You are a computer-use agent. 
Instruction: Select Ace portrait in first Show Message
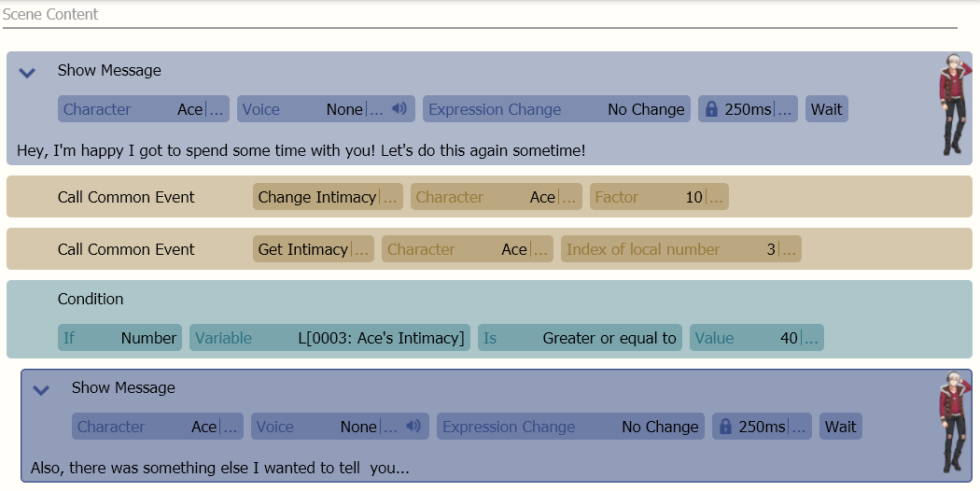pos(954,105)
